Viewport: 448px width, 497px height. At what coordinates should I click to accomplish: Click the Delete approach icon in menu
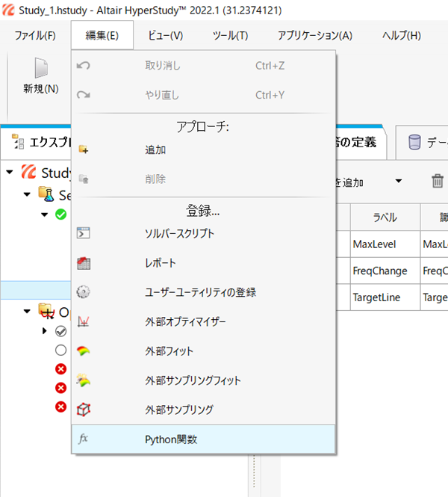pyautogui.click(x=84, y=179)
